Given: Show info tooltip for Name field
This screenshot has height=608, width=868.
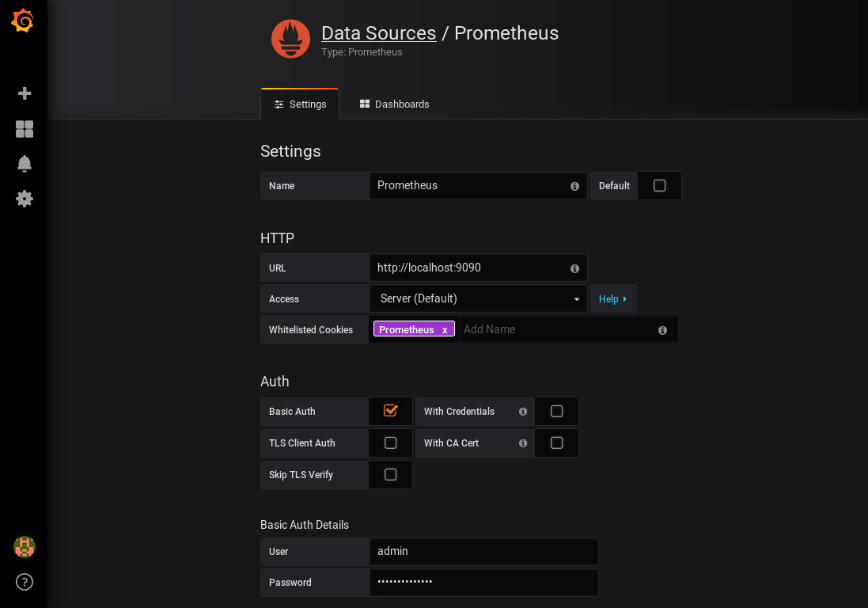Looking at the screenshot, I should (574, 186).
